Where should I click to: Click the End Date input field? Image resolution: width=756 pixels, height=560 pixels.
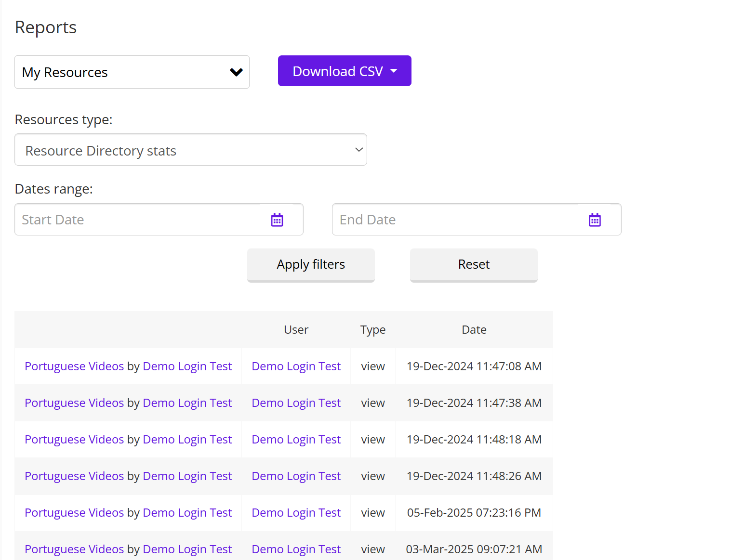[458, 220]
